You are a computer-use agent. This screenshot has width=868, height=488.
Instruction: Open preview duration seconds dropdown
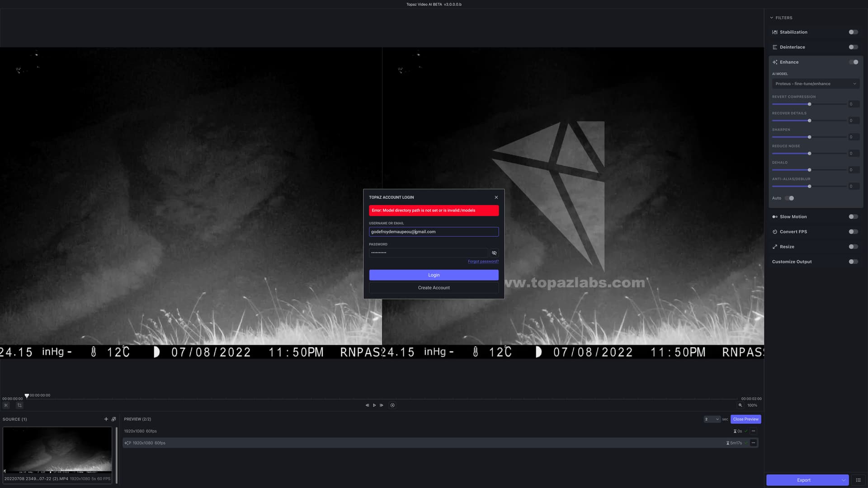(712, 419)
